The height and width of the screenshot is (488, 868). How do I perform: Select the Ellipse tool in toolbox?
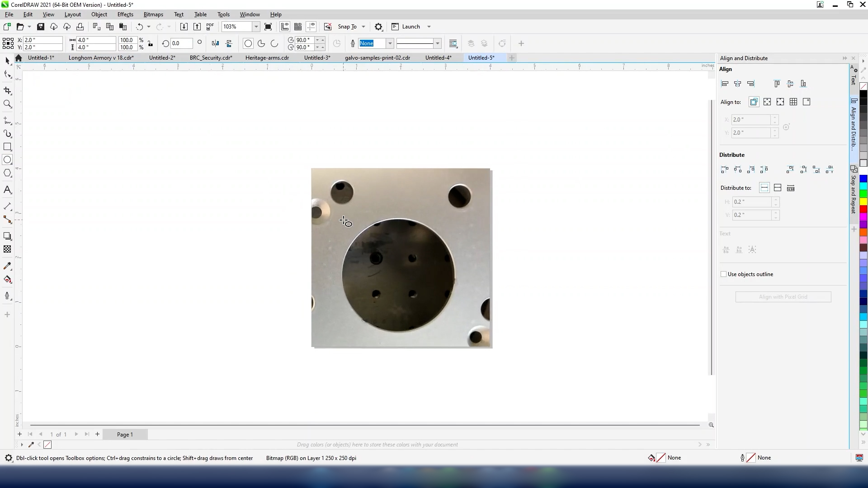(x=7, y=160)
